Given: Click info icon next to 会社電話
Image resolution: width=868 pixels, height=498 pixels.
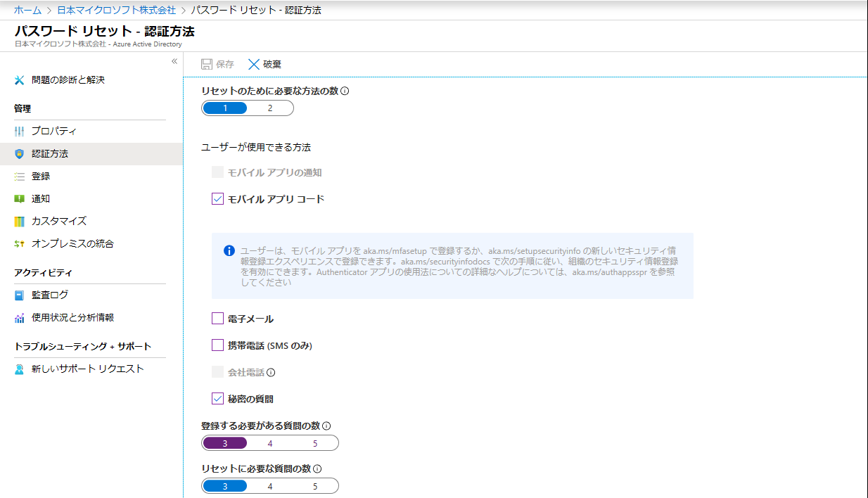Looking at the screenshot, I should [271, 373].
